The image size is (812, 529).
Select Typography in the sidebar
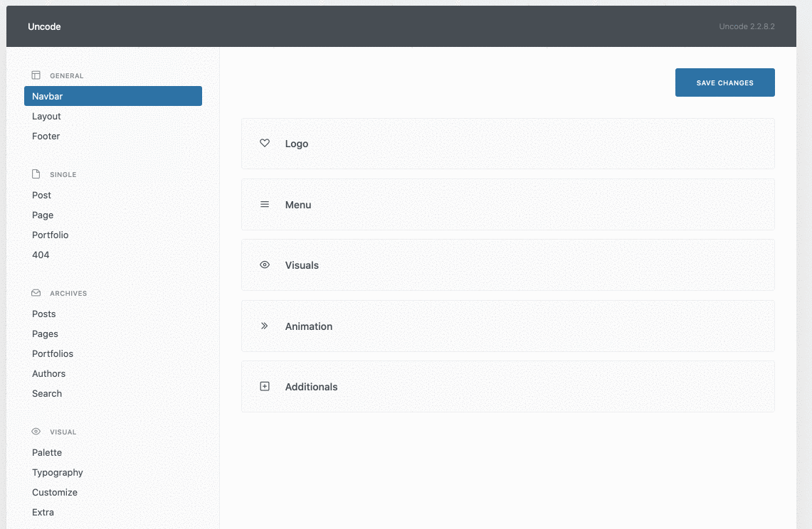58,472
